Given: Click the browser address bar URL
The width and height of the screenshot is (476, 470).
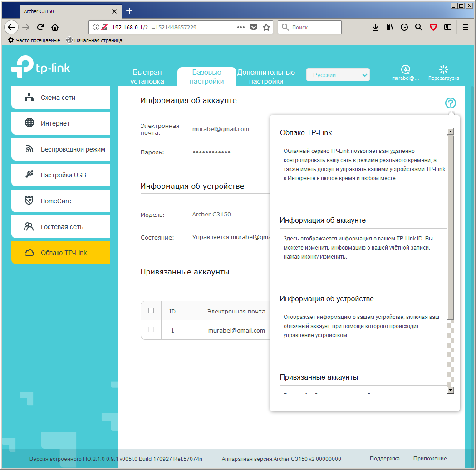Looking at the screenshot, I should tap(154, 27).
